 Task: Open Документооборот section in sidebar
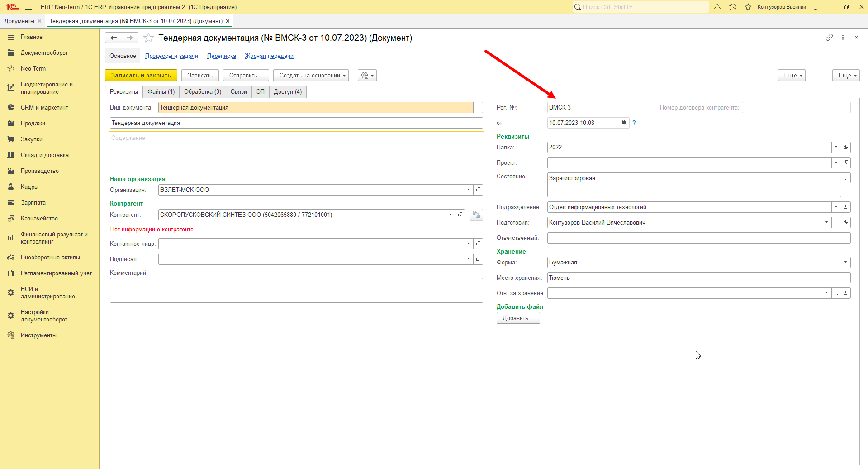(49, 53)
